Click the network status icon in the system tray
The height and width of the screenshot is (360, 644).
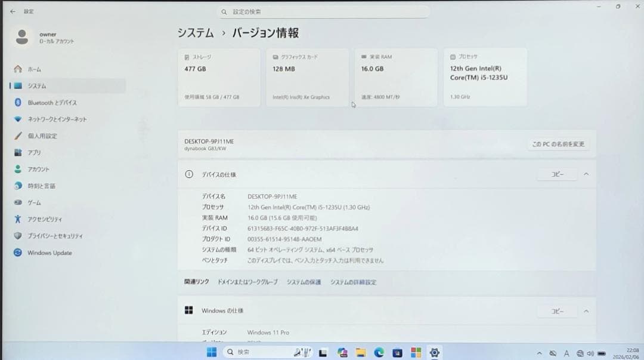coord(580,352)
